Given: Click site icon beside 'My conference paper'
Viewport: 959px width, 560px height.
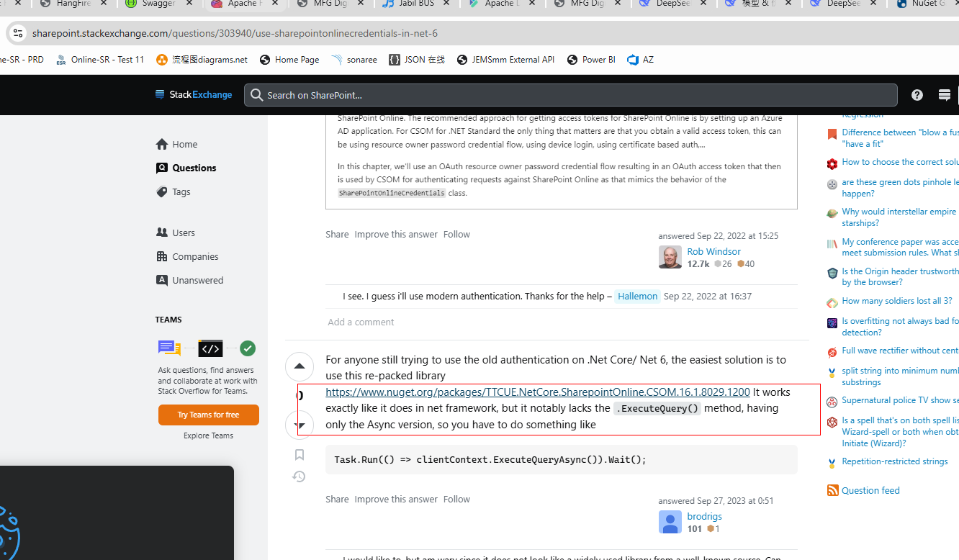Looking at the screenshot, I should (x=832, y=244).
